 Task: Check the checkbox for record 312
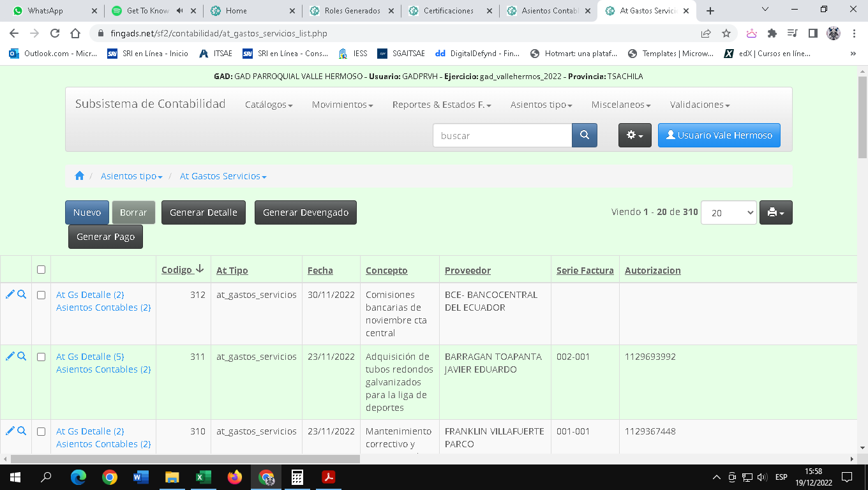41,295
